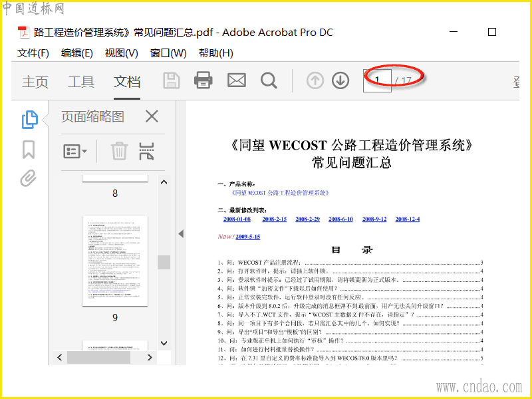
Task: Open the Find magnifier tool
Action: click(269, 80)
